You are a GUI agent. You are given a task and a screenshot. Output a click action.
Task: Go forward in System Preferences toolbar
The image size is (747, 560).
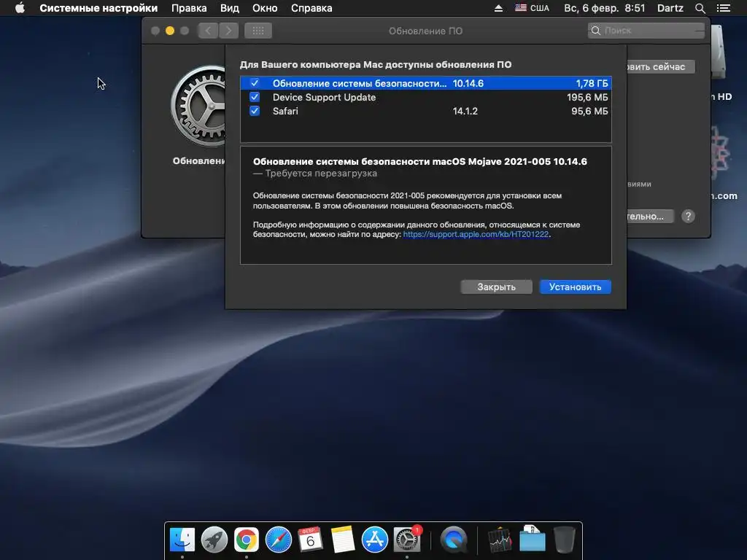pyautogui.click(x=228, y=31)
